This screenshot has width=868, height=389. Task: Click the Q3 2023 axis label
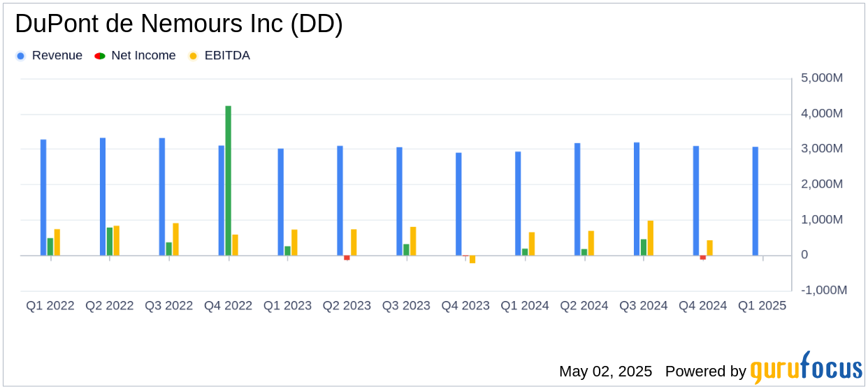(406, 306)
